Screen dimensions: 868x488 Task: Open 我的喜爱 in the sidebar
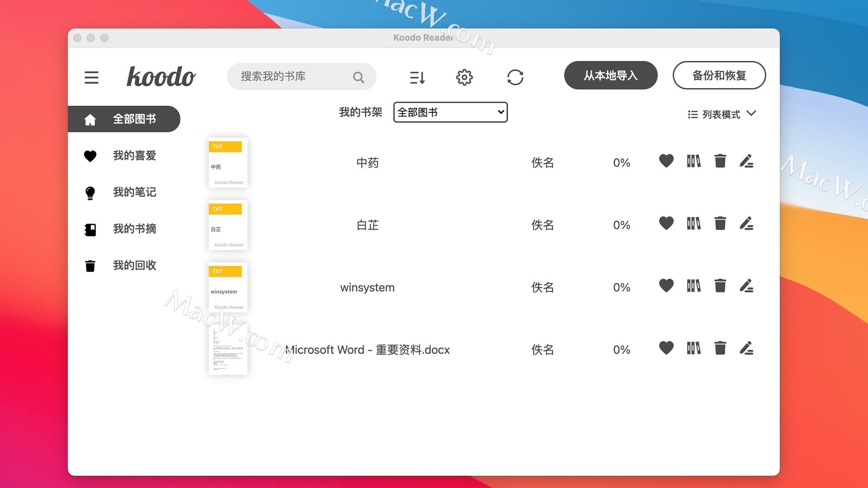tap(120, 155)
